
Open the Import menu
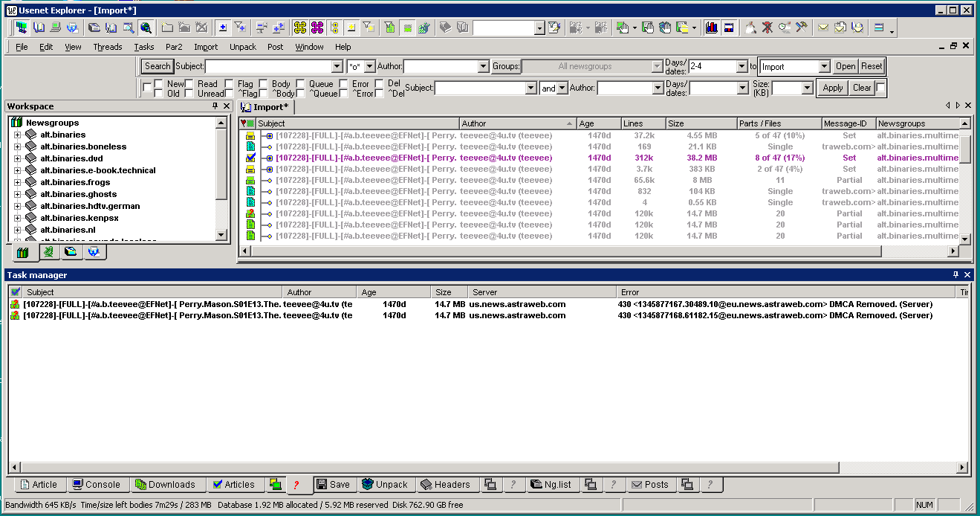(x=206, y=46)
